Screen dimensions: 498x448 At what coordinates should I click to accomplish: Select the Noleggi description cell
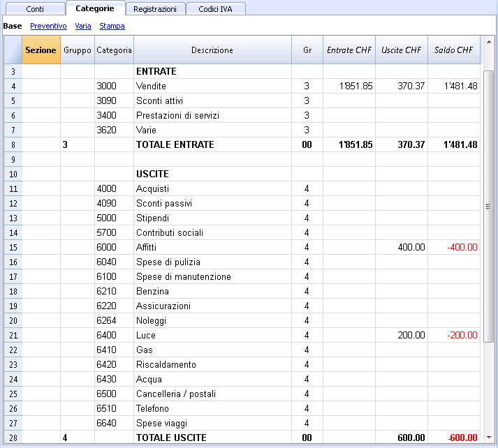tap(212, 320)
